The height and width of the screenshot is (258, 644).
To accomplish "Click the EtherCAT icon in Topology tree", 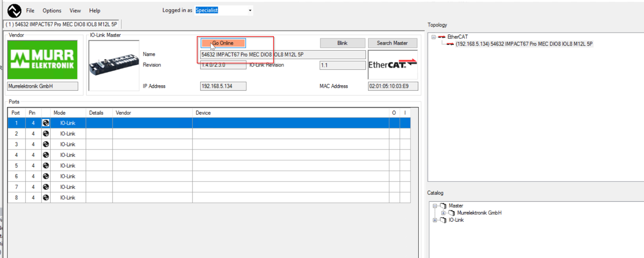I will (442, 37).
